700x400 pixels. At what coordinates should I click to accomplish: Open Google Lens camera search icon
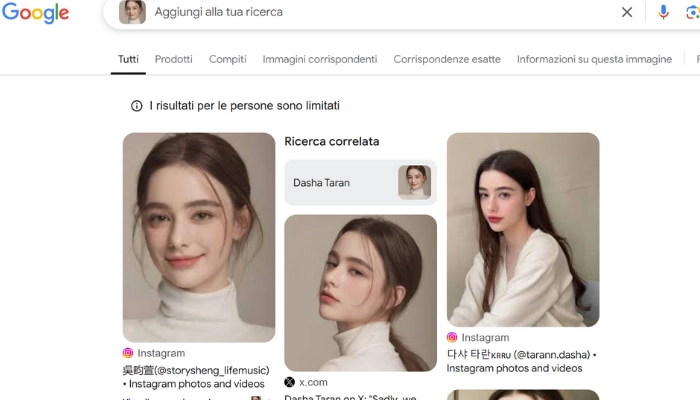pos(693,12)
